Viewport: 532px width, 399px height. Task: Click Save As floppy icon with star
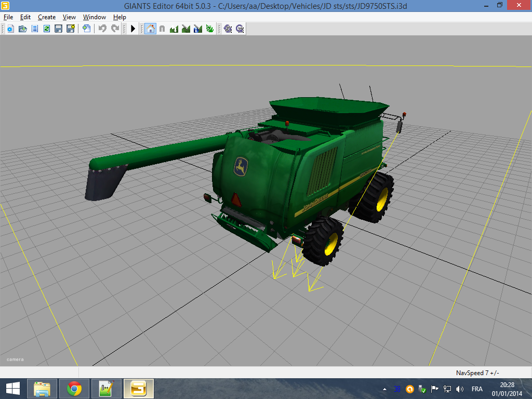pos(71,29)
